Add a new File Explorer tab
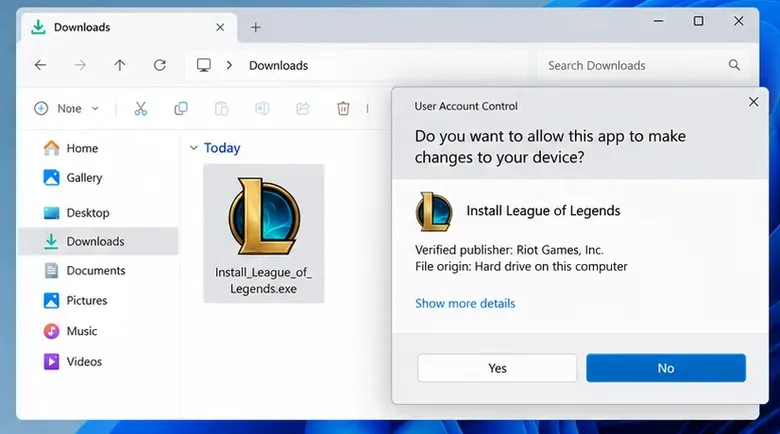Viewport: 780px width, 434px height. 256,27
